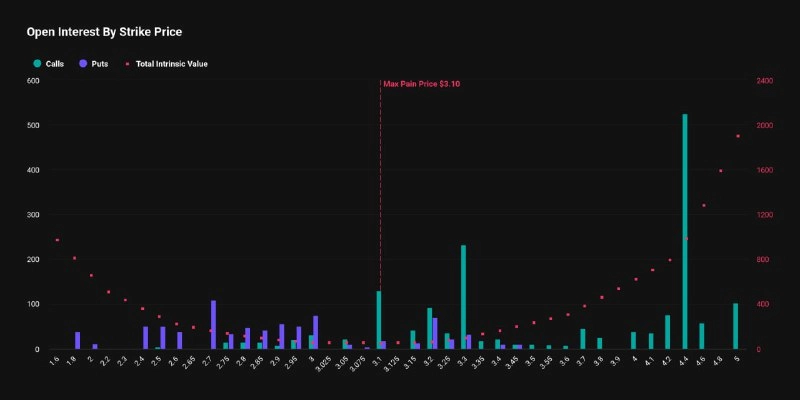Select the put bar at strike 2.7
The height and width of the screenshot is (400, 800).
[x=213, y=325]
